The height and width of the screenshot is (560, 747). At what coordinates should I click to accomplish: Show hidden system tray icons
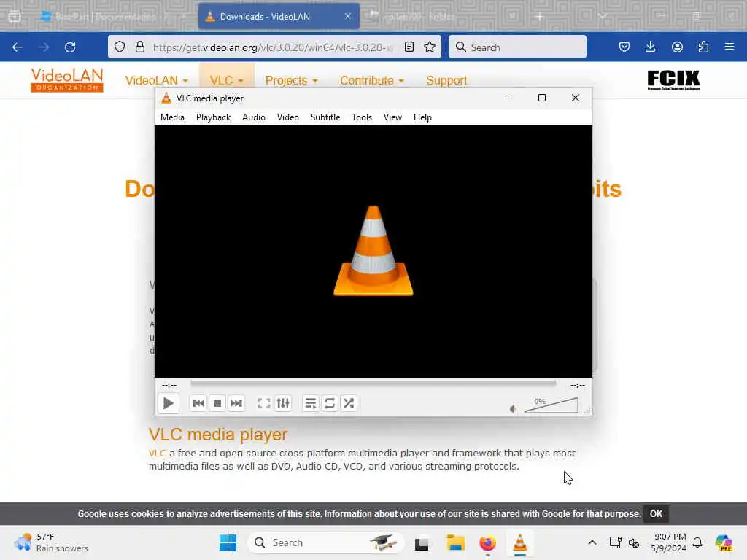(x=592, y=542)
